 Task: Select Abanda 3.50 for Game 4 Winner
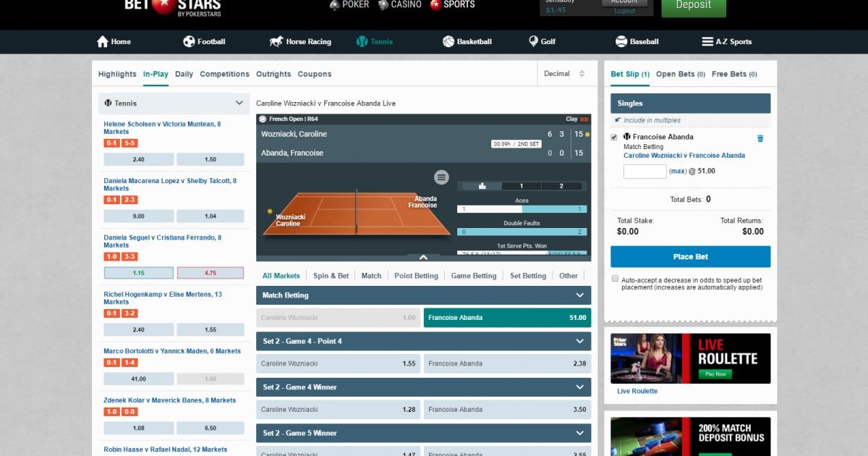point(507,410)
